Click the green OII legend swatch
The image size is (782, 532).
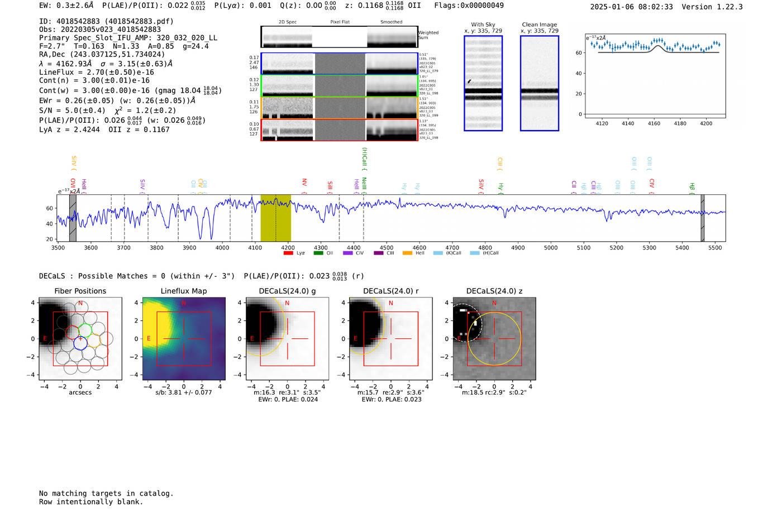point(318,253)
